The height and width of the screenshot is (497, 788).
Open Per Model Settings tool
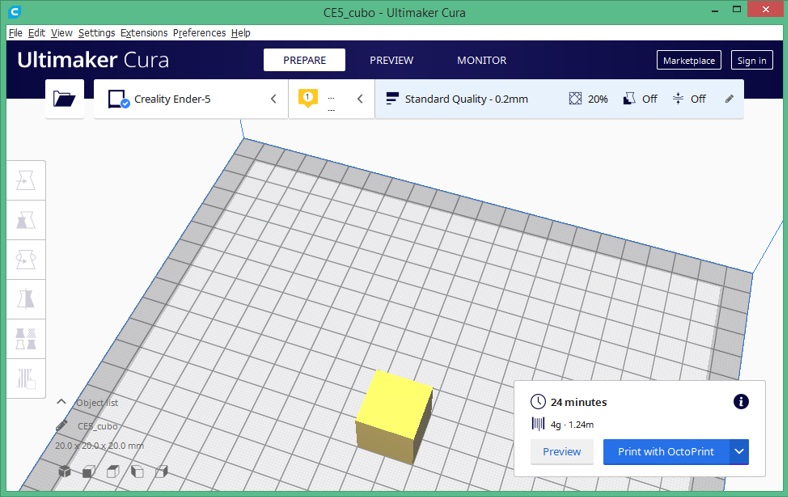[26, 339]
